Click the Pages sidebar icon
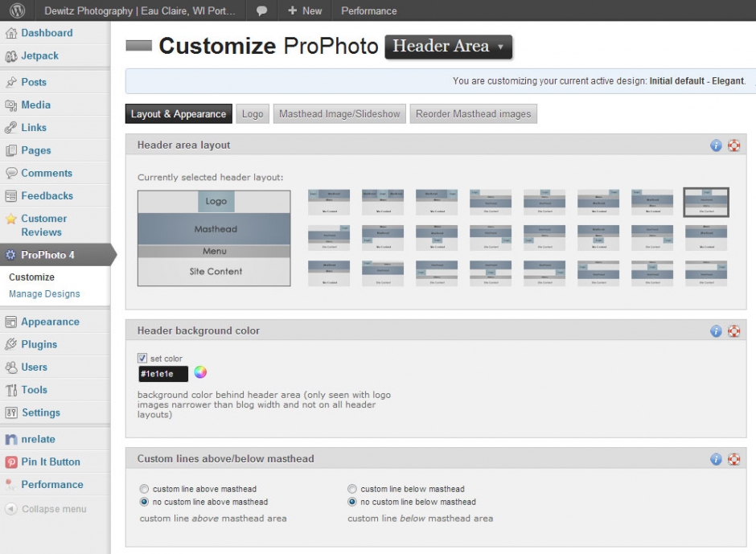The height and width of the screenshot is (554, 756). pos(11,150)
